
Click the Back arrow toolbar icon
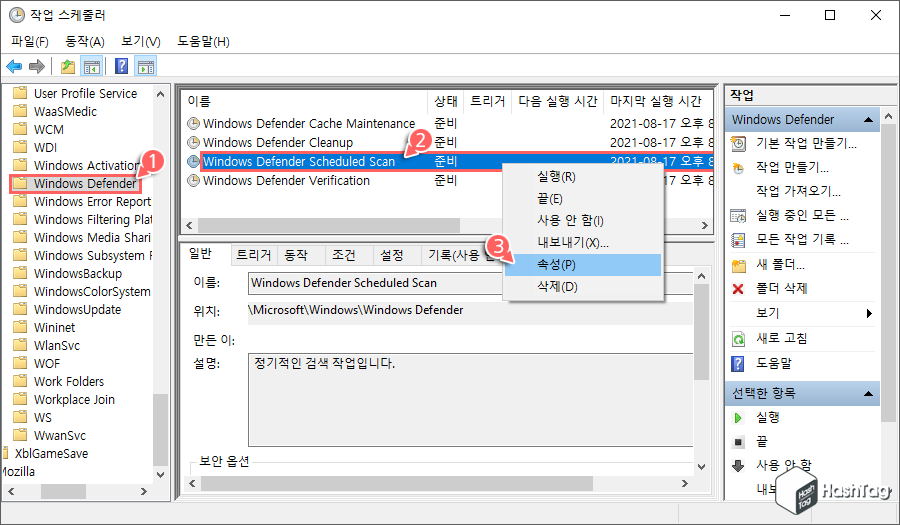(x=14, y=67)
